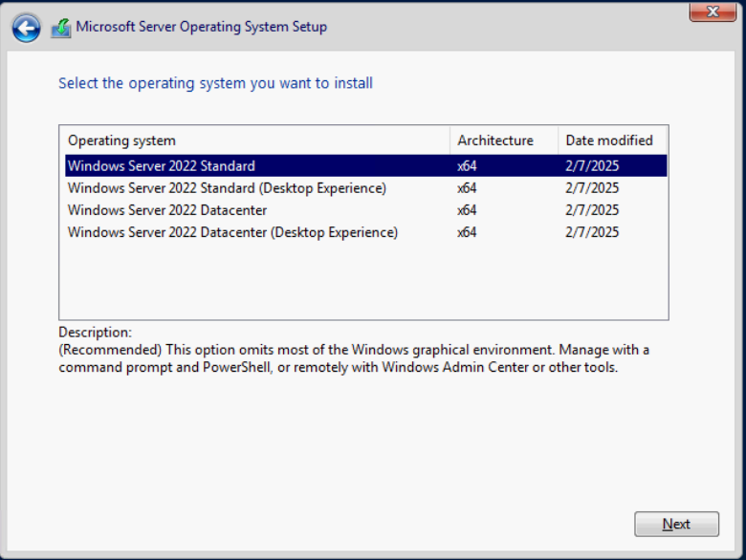Choose Windows Server 2022 Datacenter (Desktop Experience)
The width and height of the screenshot is (746, 560).
pyautogui.click(x=232, y=232)
